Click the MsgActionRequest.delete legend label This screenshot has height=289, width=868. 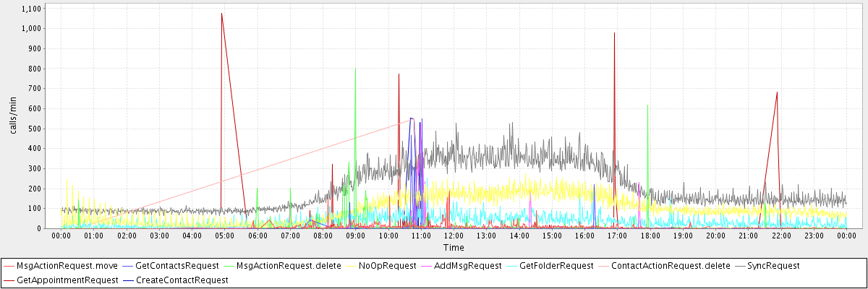click(x=289, y=266)
